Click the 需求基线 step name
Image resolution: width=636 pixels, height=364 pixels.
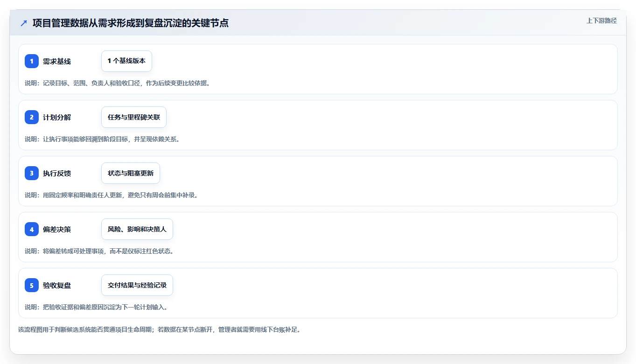57,61
